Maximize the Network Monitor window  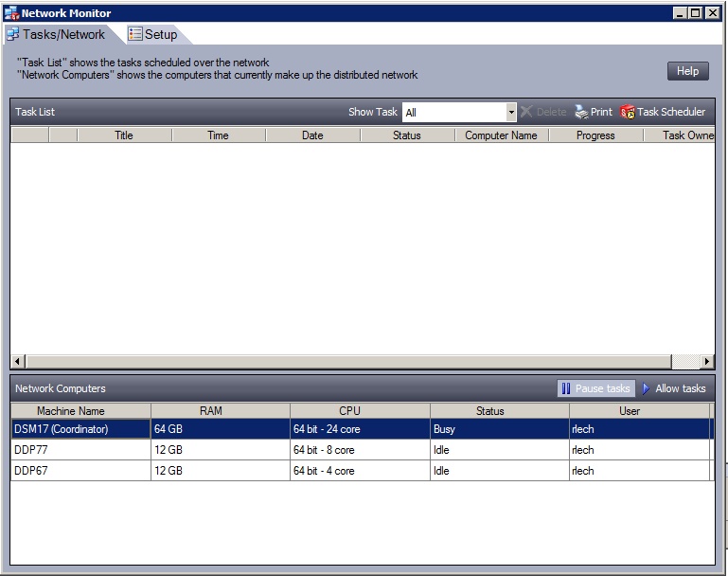pyautogui.click(x=696, y=13)
